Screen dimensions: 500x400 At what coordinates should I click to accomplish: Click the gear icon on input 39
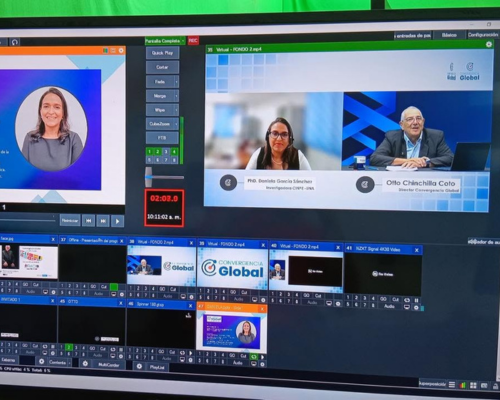(x=263, y=300)
